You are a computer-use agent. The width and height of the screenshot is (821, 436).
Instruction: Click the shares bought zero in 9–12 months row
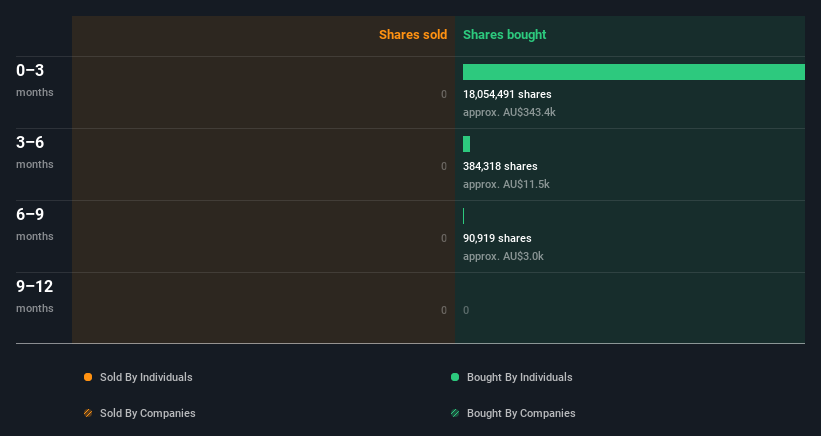point(466,310)
